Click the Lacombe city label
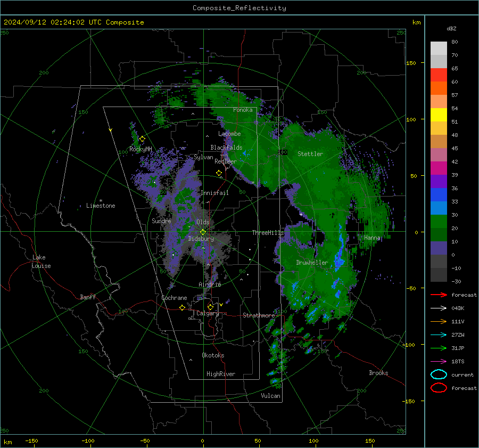Viewport: 479px width, 448px height. (229, 134)
